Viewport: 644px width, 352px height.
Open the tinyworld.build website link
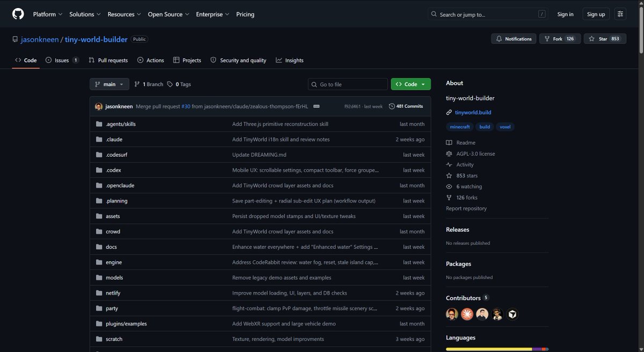point(473,113)
